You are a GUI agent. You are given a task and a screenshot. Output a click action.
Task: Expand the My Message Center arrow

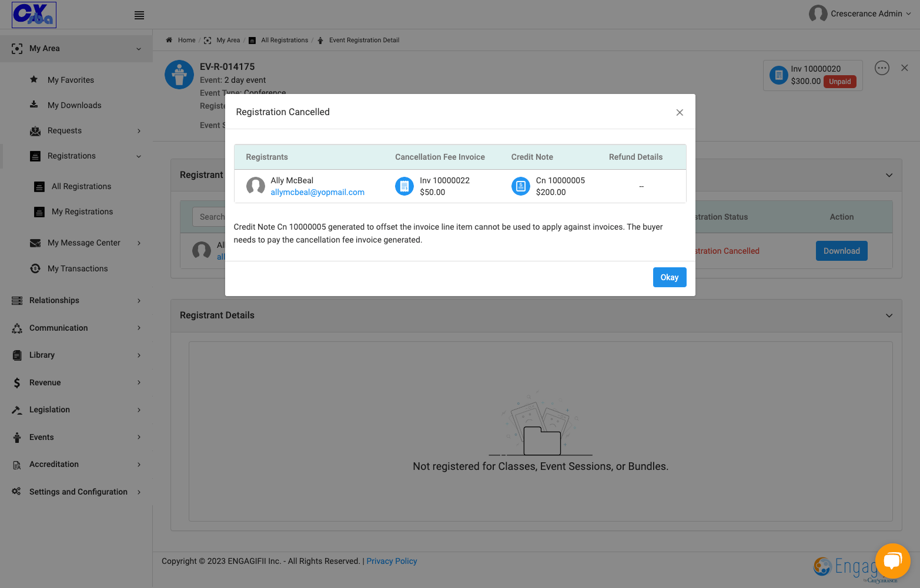point(139,243)
